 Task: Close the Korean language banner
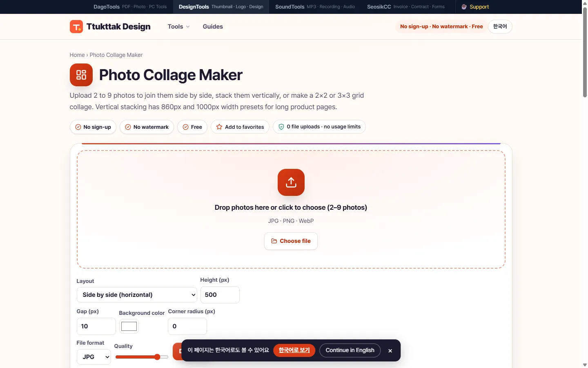390,350
